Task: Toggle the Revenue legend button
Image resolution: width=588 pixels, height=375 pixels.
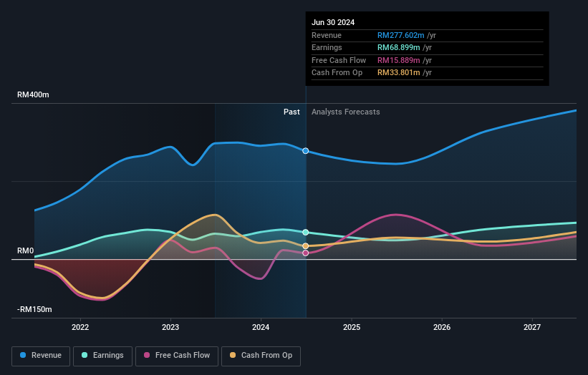Action: (41, 356)
